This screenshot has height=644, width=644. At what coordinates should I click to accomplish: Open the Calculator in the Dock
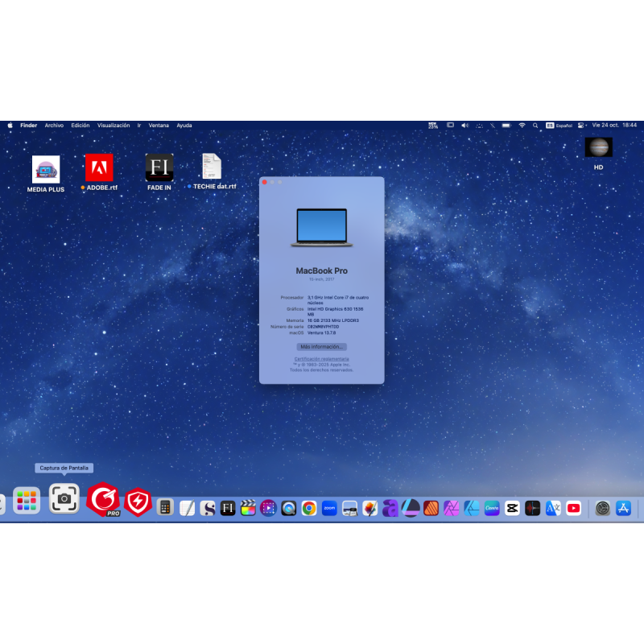165,508
